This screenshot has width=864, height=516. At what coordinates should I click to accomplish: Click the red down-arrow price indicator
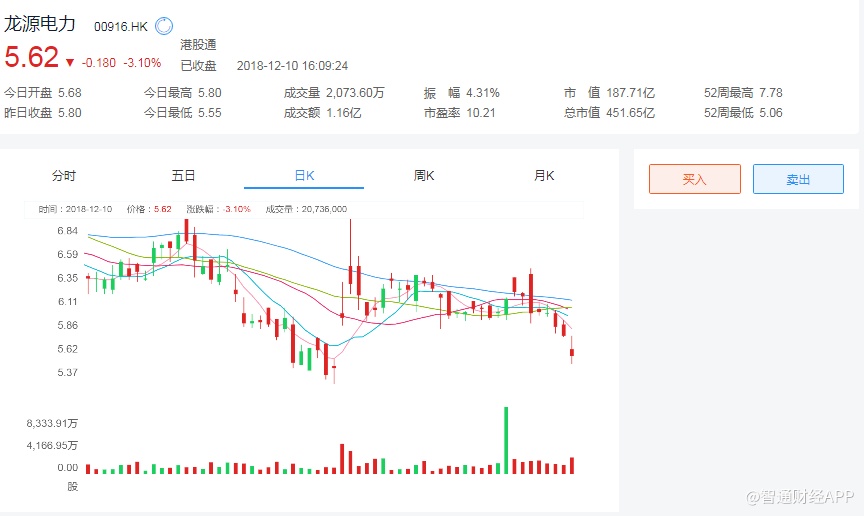click(70, 62)
